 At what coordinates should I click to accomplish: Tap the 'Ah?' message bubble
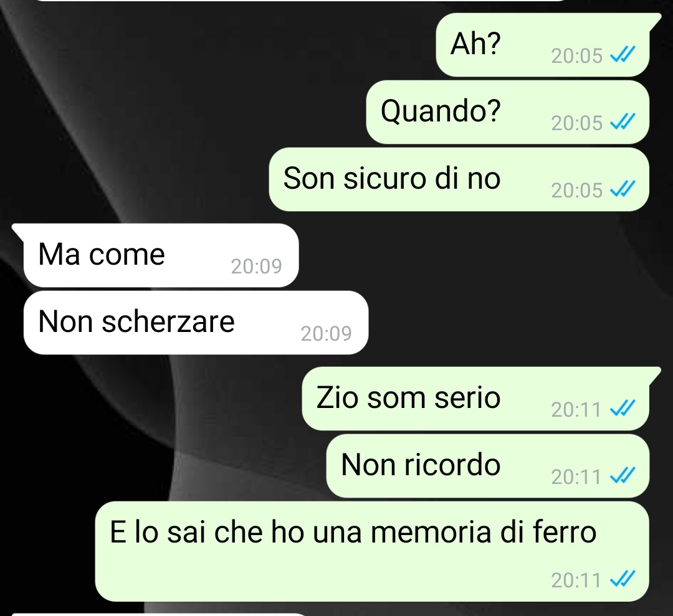543,45
